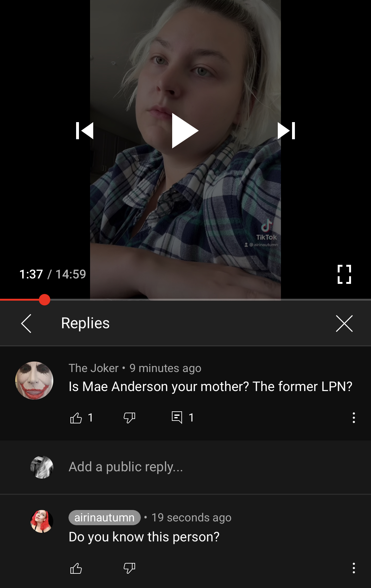Like airinautumn's reply
Screen dimensions: 371x588
[x=76, y=568]
